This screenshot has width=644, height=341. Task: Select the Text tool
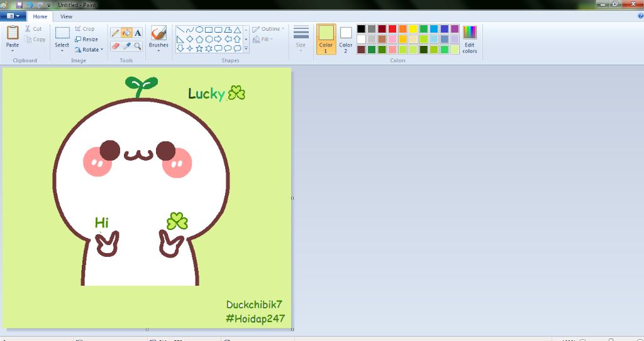138,33
